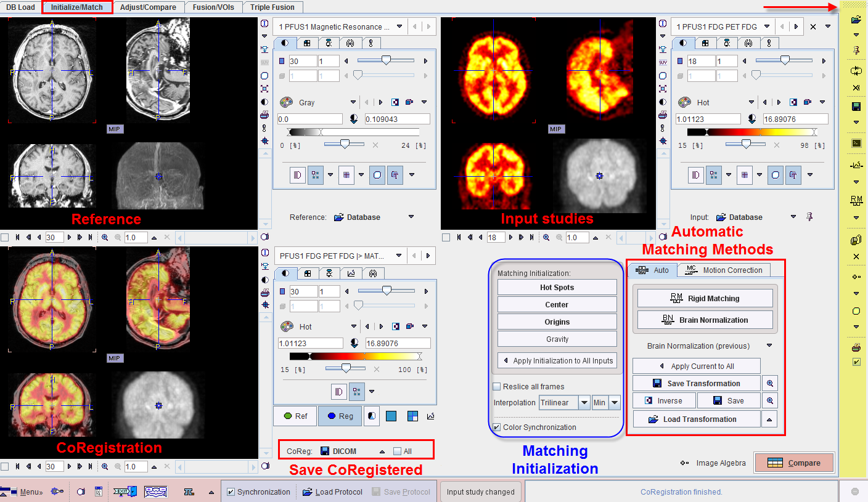
Task: Click the input study slice number field 18
Action: (x=701, y=61)
